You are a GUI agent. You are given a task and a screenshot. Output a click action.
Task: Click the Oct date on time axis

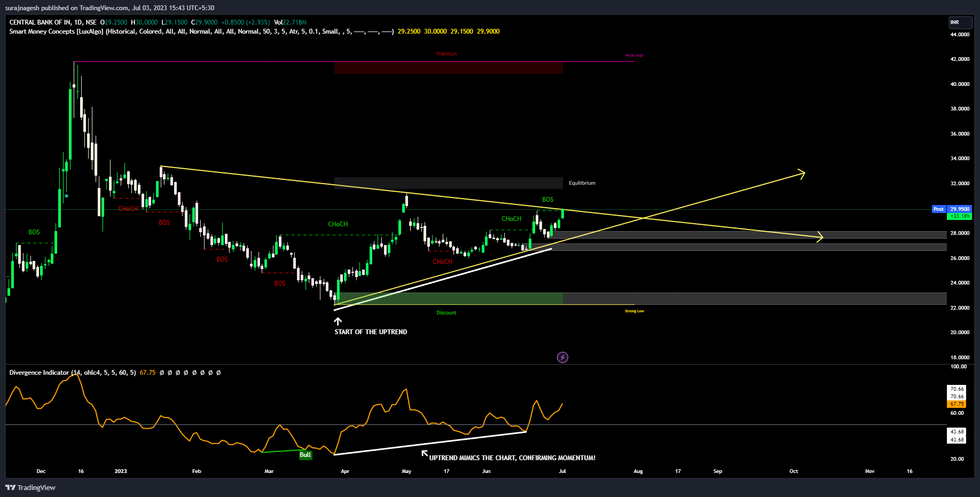[794, 471]
